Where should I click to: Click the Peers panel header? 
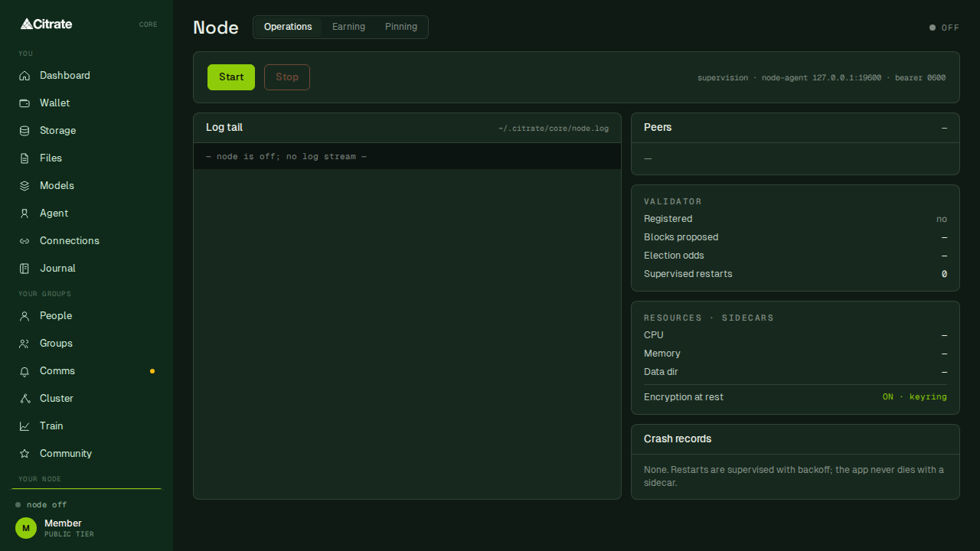coord(795,128)
